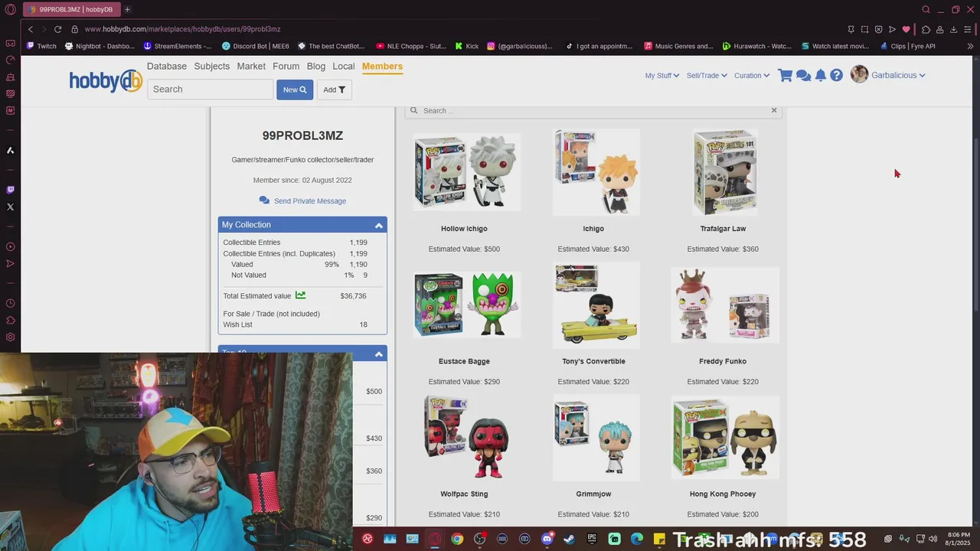This screenshot has width=980, height=551.
Task: Open Google Chrome from the taskbar
Action: [457, 539]
